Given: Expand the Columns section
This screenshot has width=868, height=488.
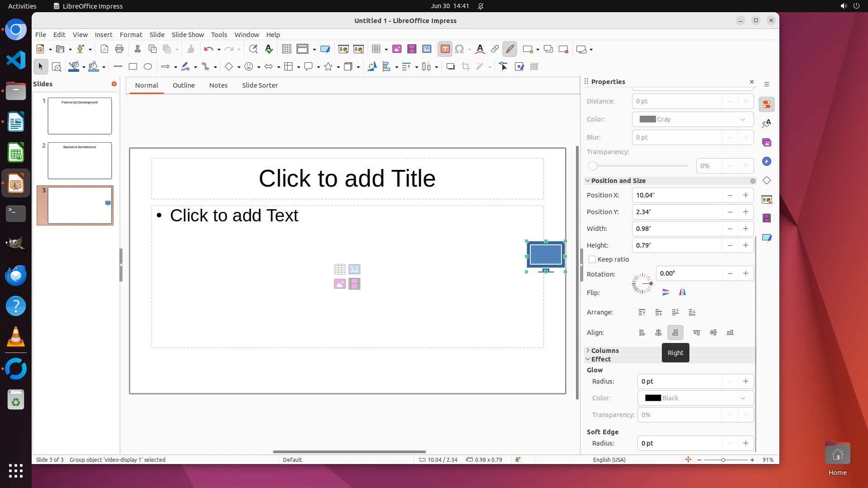Looking at the screenshot, I should tap(604, 351).
